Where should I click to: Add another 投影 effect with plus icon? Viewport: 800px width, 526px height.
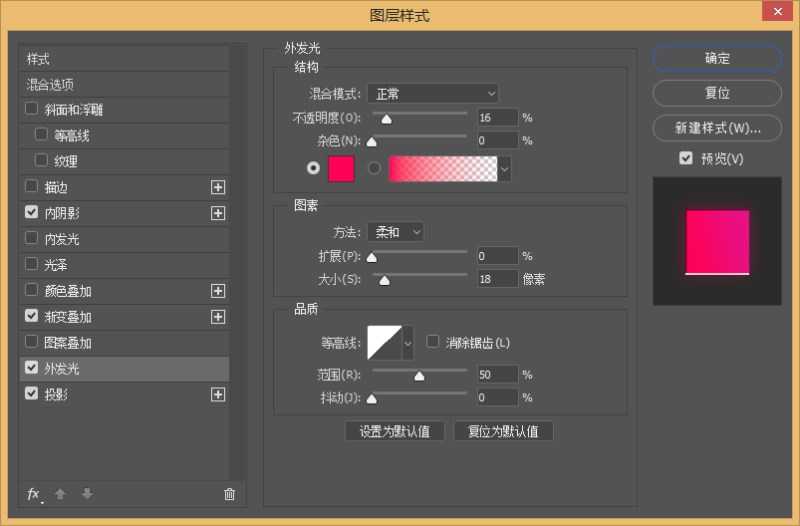pyautogui.click(x=218, y=395)
